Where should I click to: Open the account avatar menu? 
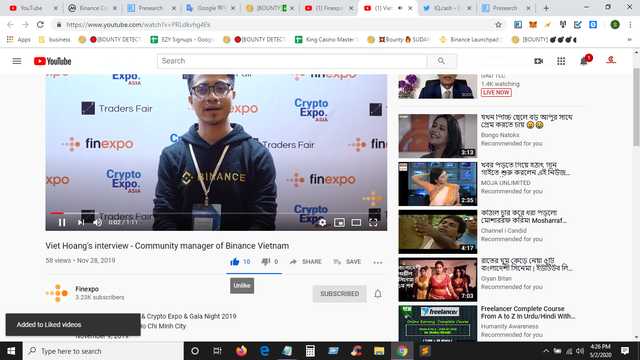[x=611, y=60]
